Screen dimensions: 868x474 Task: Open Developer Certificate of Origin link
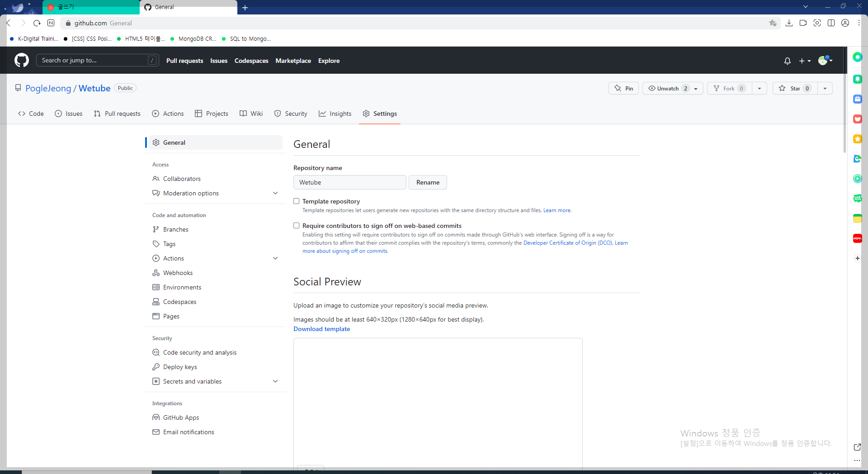(567, 243)
